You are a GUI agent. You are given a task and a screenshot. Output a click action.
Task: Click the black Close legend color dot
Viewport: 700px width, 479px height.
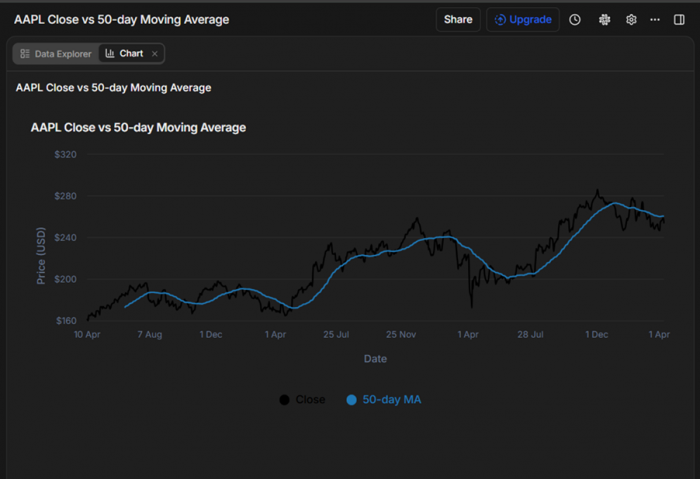(285, 400)
